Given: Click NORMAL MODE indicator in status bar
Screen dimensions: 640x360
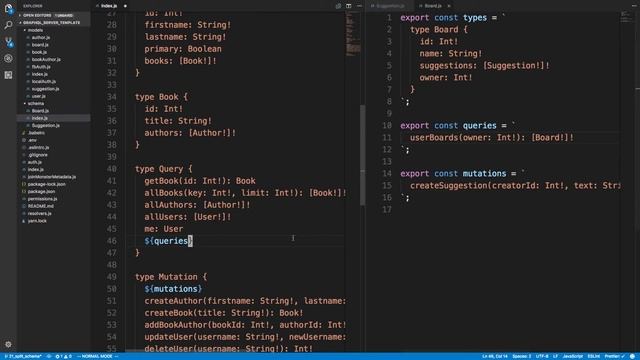Looking at the screenshot, I should 97,356.
